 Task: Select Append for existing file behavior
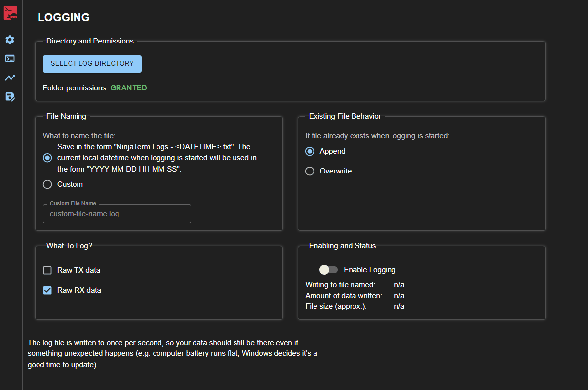310,151
